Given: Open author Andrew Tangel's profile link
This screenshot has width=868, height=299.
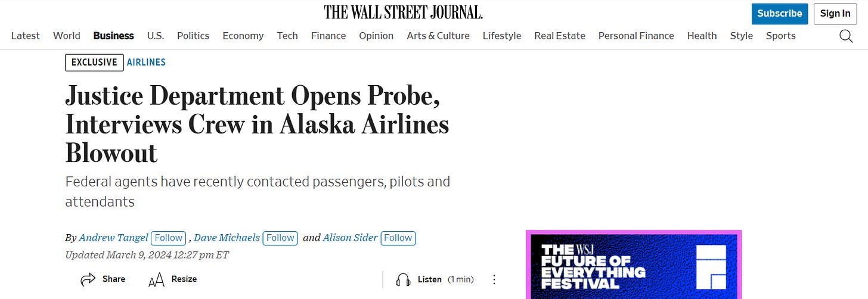Looking at the screenshot, I should [113, 238].
